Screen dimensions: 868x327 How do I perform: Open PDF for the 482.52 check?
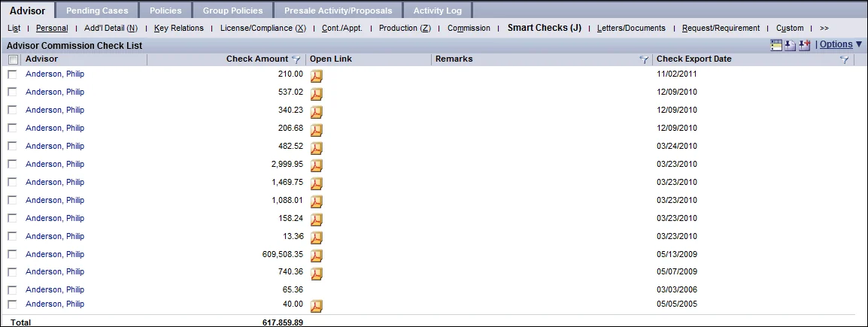(x=316, y=148)
